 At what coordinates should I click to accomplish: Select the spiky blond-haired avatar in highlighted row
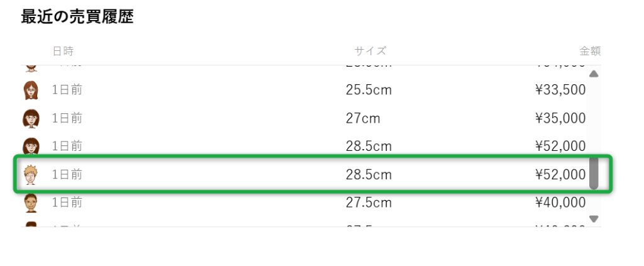31,175
